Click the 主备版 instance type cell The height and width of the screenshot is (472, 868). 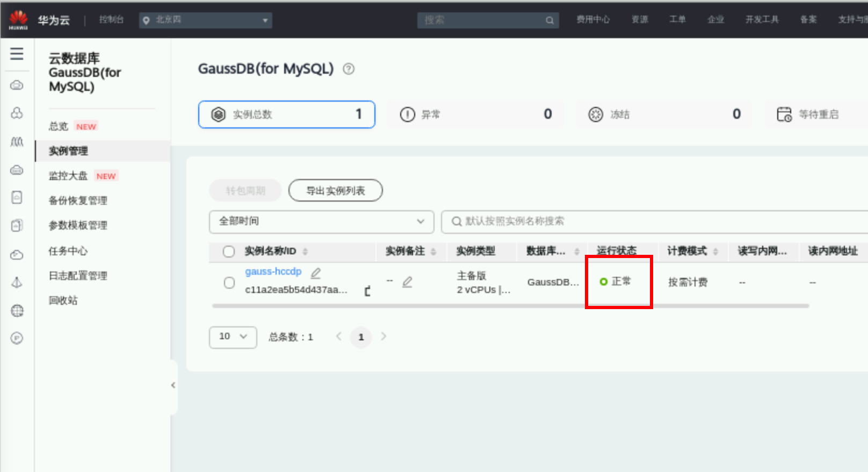472,276
